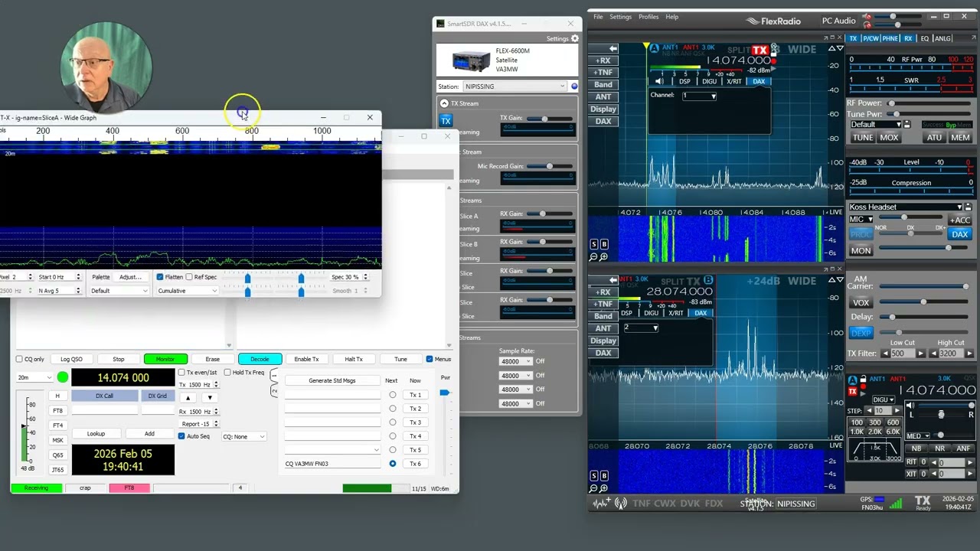Adjust the Tune Pwr slider
Screen dimensions: 980x551
pyautogui.click(x=930, y=114)
